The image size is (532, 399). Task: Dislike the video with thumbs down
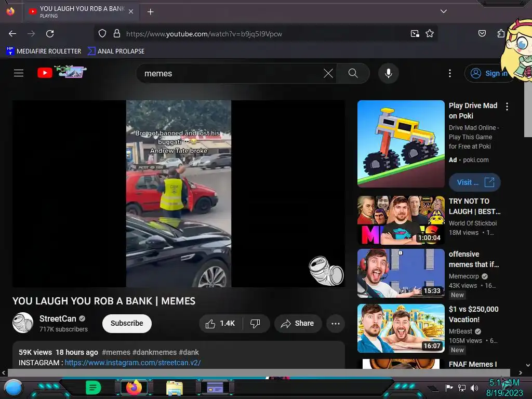point(255,323)
